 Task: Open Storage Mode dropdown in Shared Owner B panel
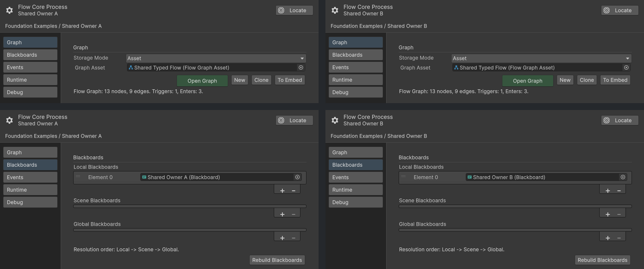541,58
